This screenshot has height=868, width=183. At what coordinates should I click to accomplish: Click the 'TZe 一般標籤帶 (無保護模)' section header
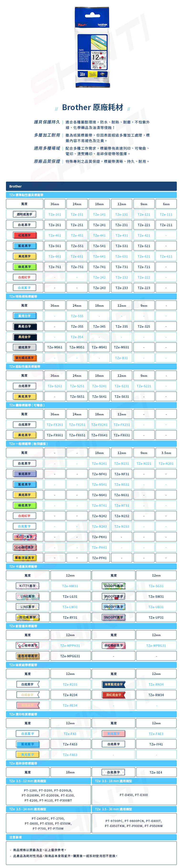[x=91, y=444]
